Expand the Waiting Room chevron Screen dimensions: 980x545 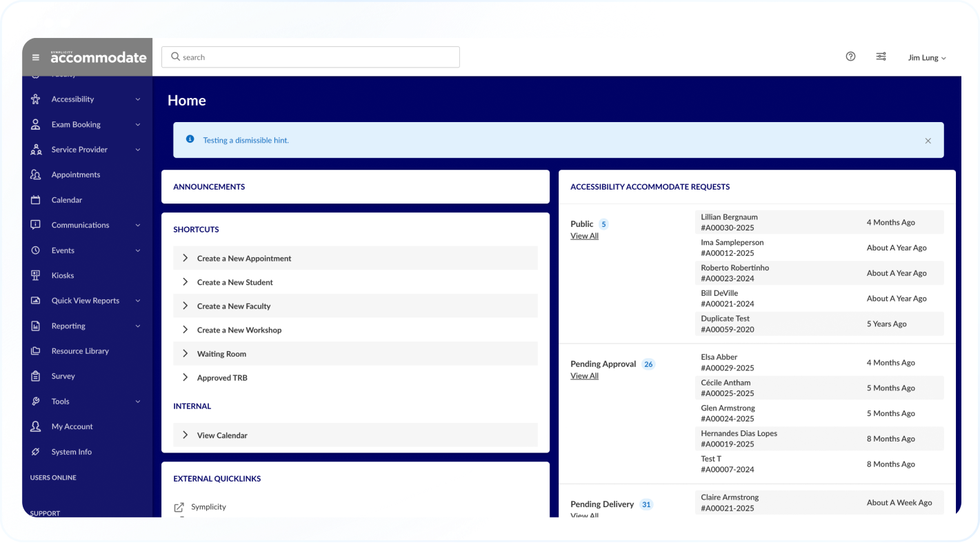coord(185,353)
